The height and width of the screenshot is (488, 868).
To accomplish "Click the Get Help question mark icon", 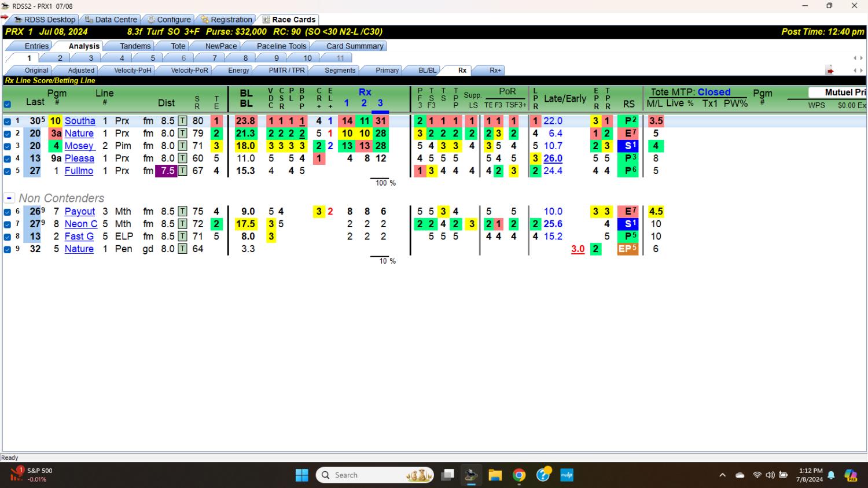I will click(543, 475).
